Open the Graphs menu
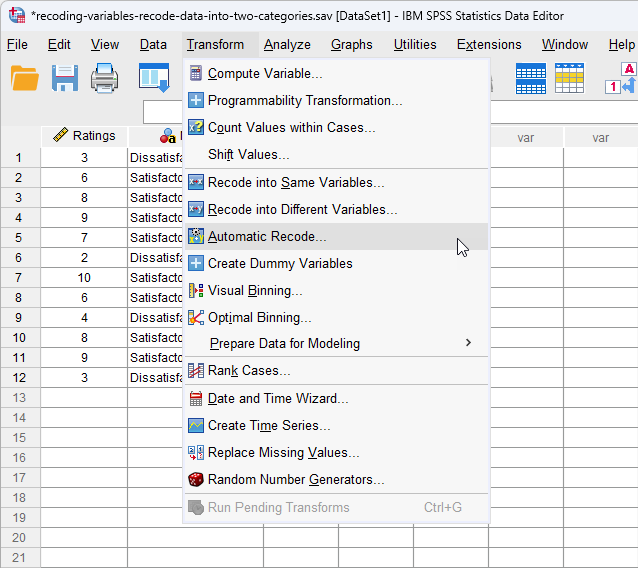 (352, 44)
